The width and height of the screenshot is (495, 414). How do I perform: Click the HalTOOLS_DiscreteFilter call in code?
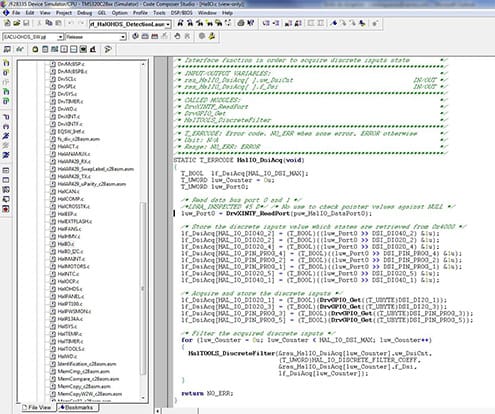[x=232, y=353]
